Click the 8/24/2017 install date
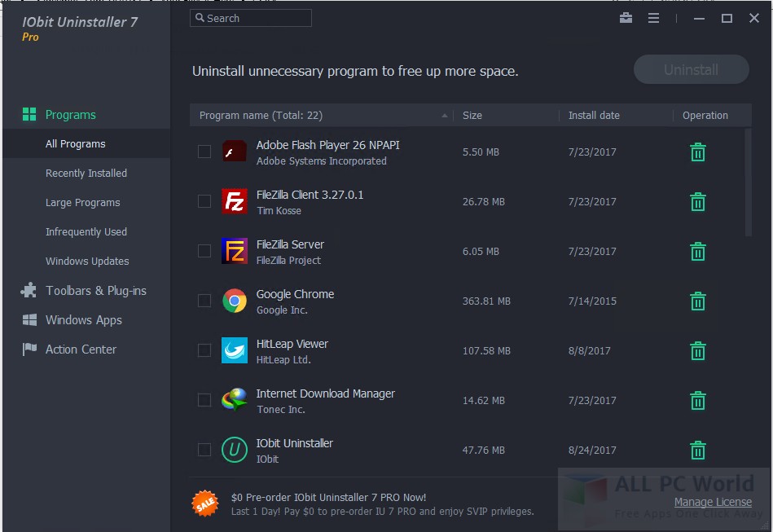This screenshot has height=532, width=773. click(x=592, y=451)
